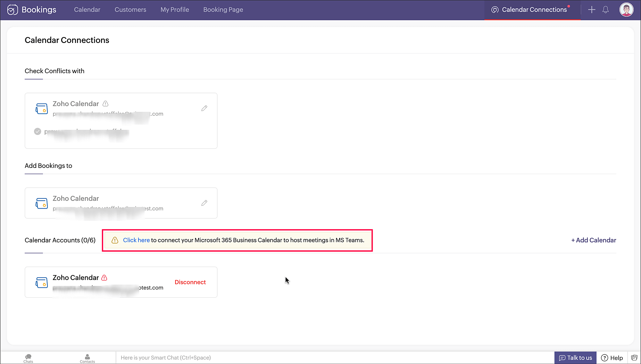Click the yellow warning triangle in banner
Screen dimensions: 641x364
(115, 240)
